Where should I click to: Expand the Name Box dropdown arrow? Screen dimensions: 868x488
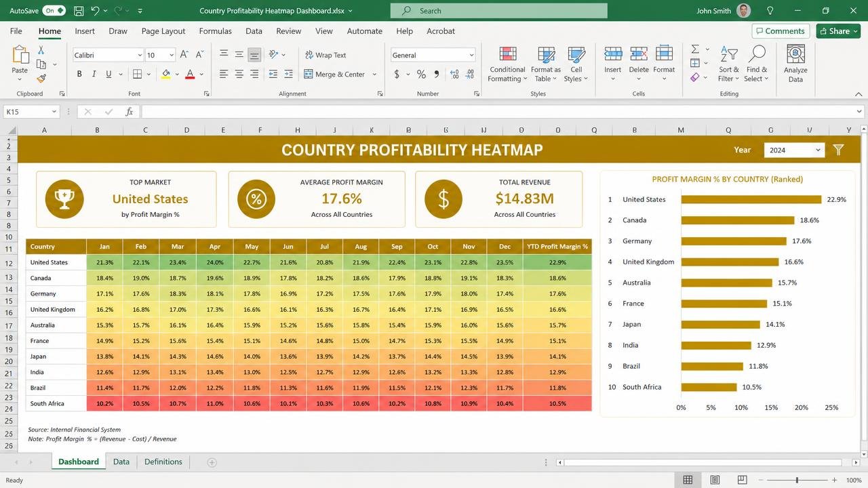[x=54, y=112]
